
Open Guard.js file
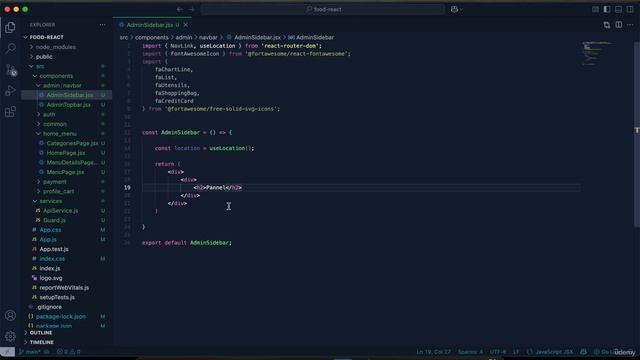pos(67,220)
